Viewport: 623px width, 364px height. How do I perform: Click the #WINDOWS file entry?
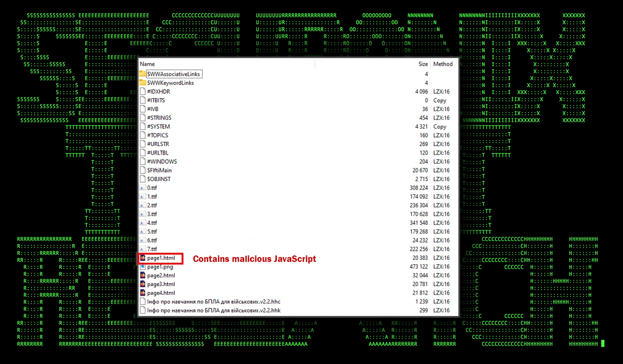[162, 161]
